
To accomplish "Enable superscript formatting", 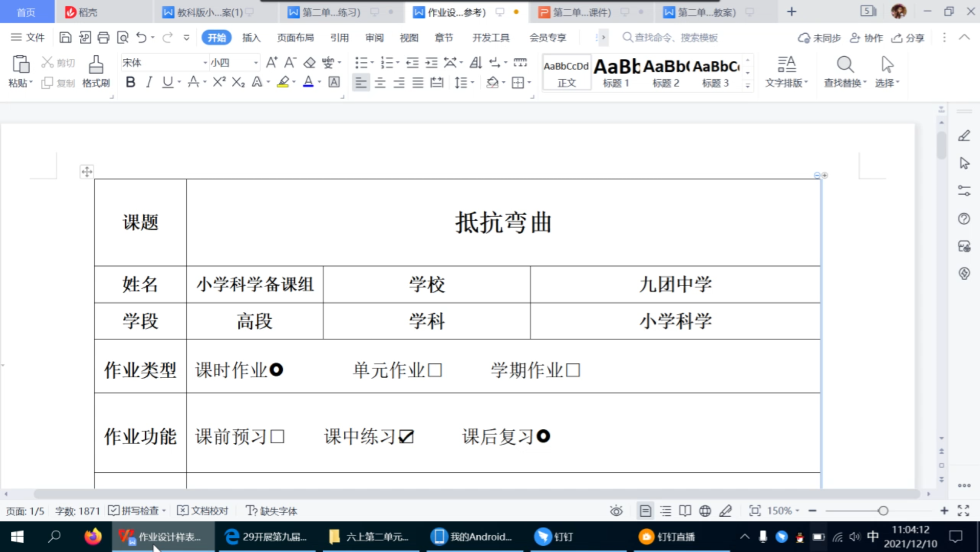I will point(219,82).
